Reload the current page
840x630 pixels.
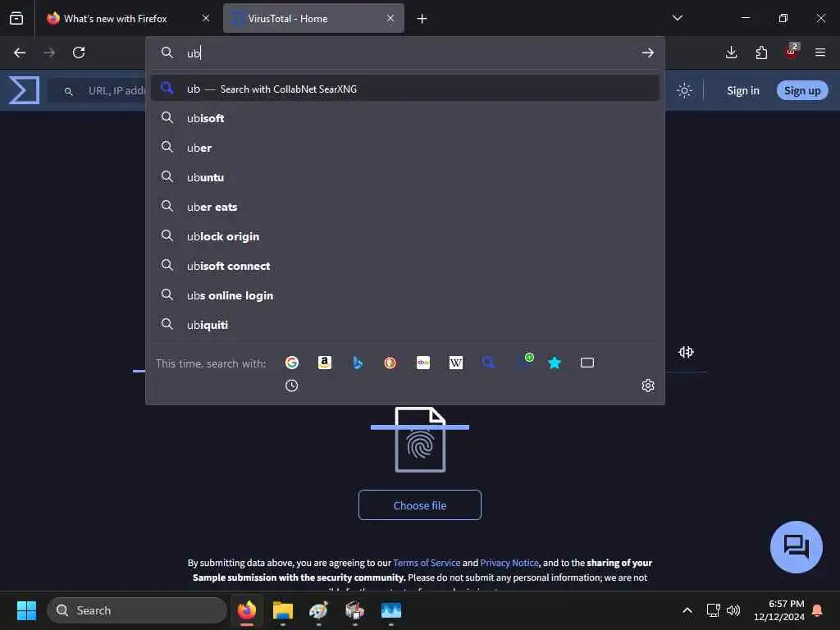pyautogui.click(x=79, y=52)
